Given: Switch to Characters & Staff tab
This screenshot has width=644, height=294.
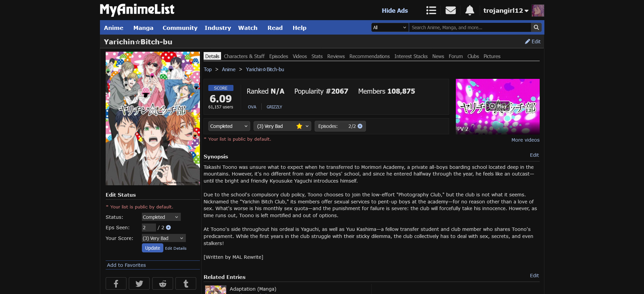Looking at the screenshot, I should pos(244,56).
